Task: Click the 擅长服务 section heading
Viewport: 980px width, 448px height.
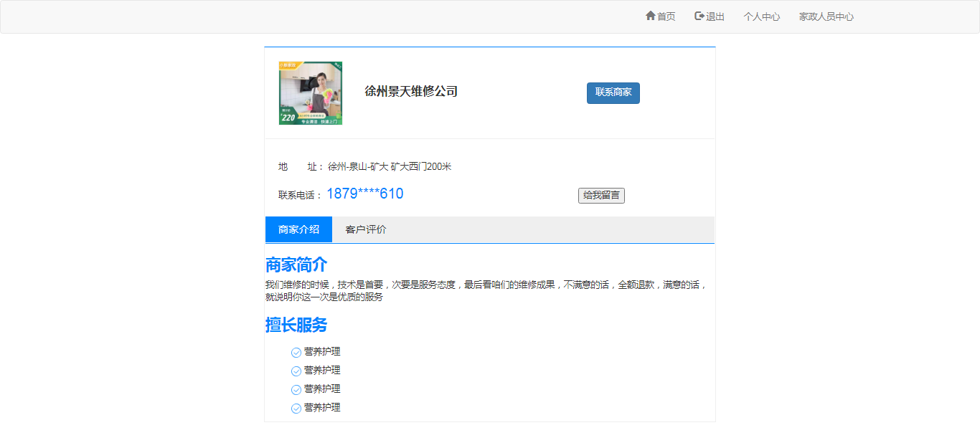Action: tap(296, 325)
